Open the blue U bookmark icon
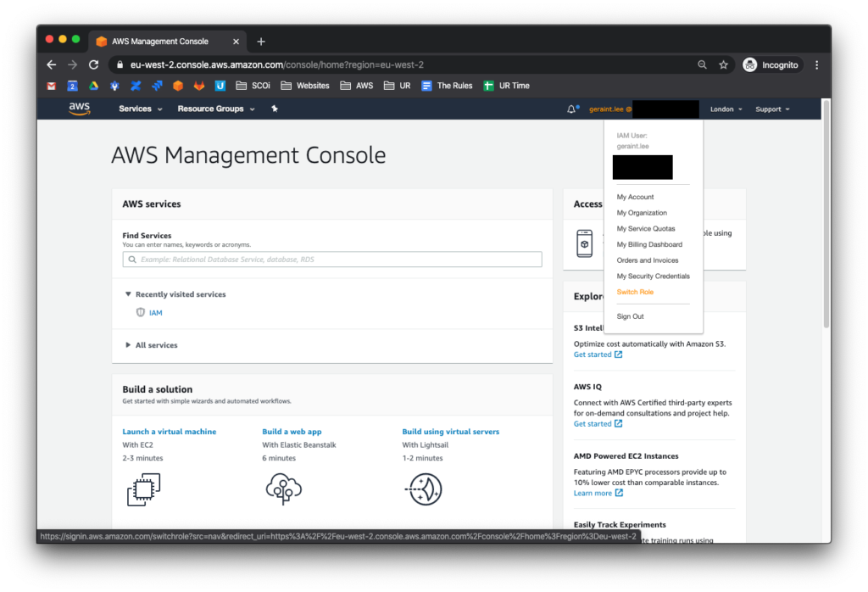 [220, 86]
